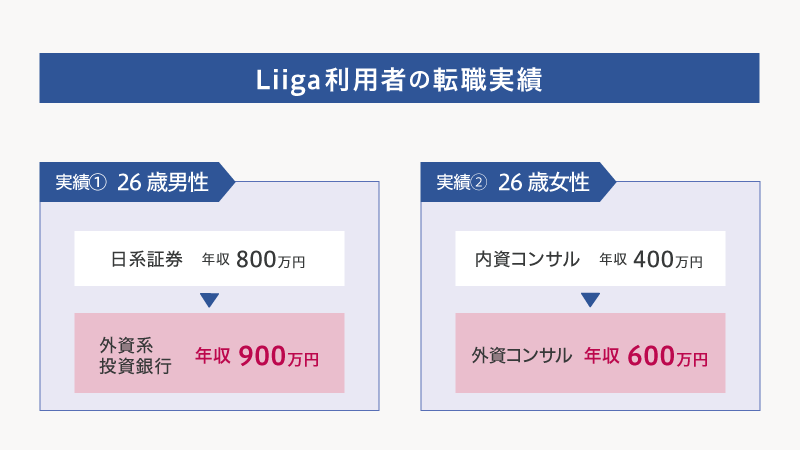Click the 日系証券 company label
This screenshot has width=800, height=450.
pyautogui.click(x=146, y=259)
